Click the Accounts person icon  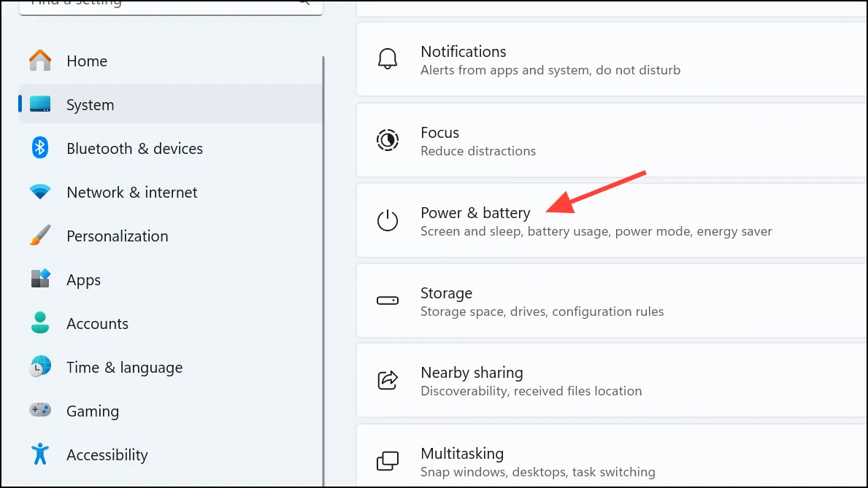[40, 322]
